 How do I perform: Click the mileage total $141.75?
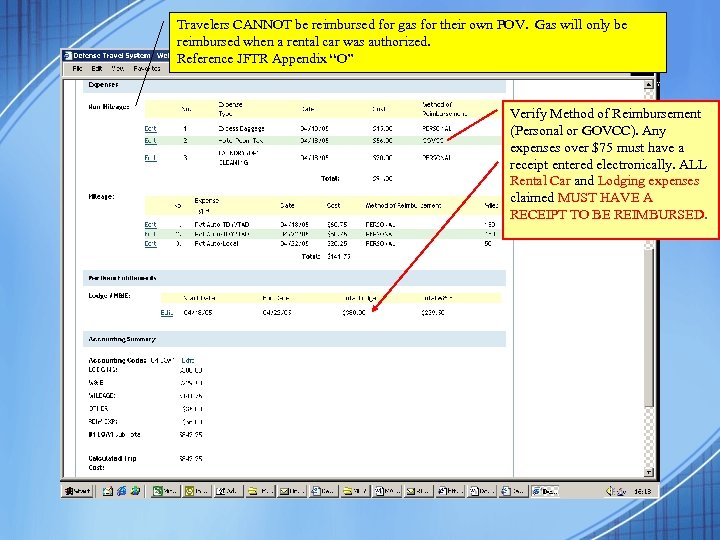338,256
